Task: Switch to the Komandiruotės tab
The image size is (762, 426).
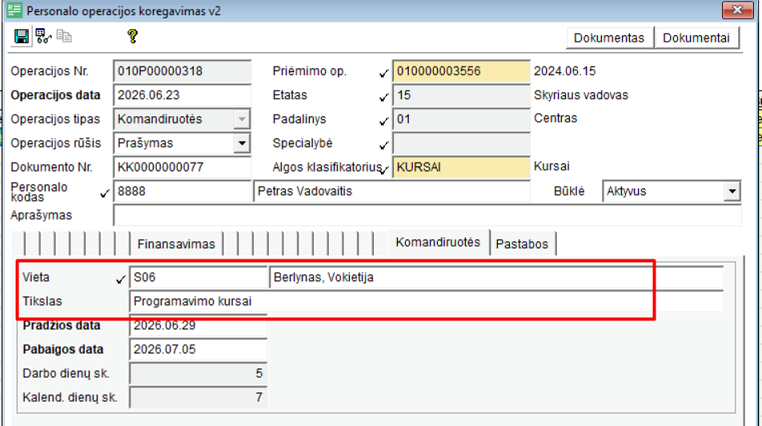Action: [x=438, y=242]
